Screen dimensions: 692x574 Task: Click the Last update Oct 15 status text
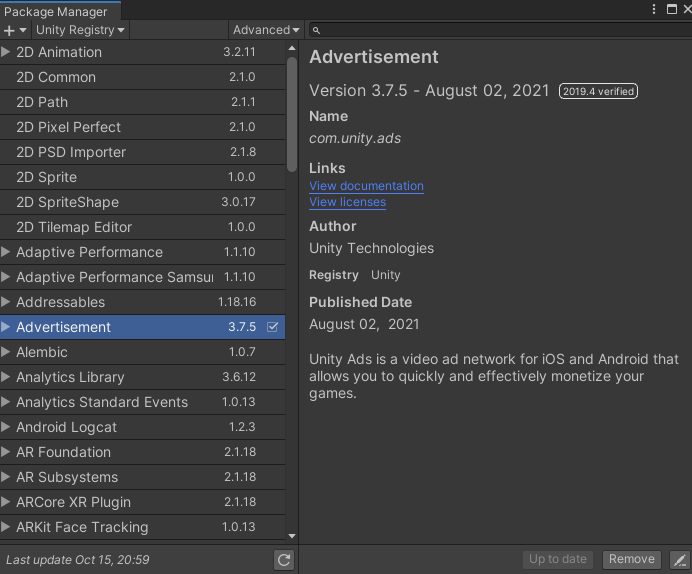tap(78, 560)
